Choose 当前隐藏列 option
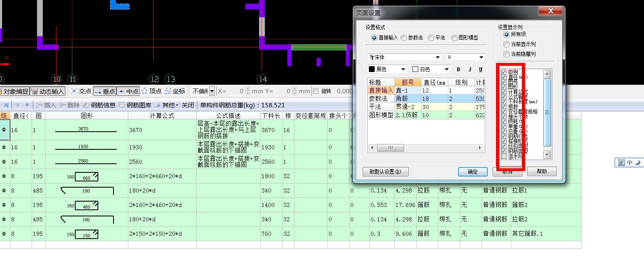This screenshot has height=274, width=644. pos(520,54)
